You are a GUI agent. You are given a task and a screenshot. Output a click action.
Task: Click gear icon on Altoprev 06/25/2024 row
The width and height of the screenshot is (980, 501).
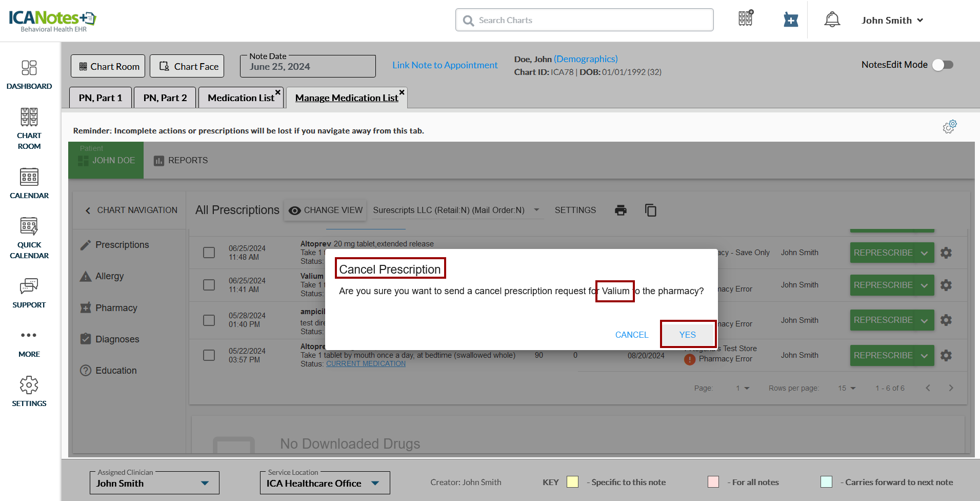946,253
